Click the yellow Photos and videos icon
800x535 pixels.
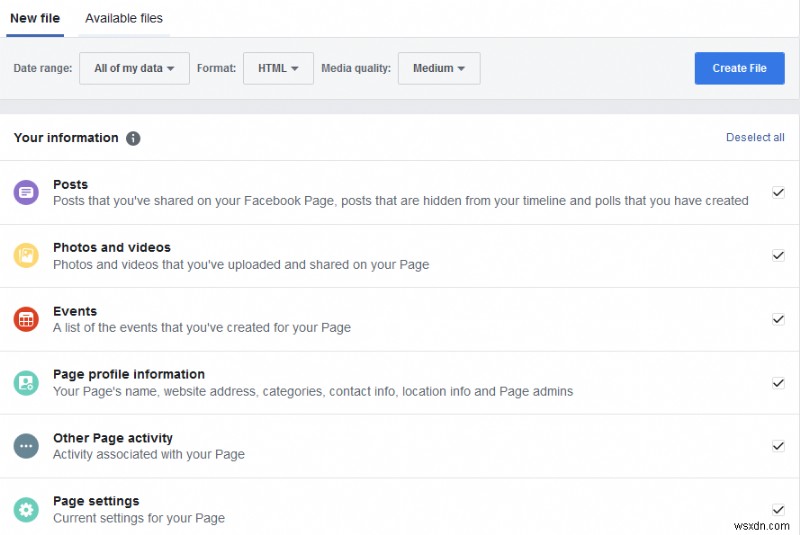coord(26,256)
